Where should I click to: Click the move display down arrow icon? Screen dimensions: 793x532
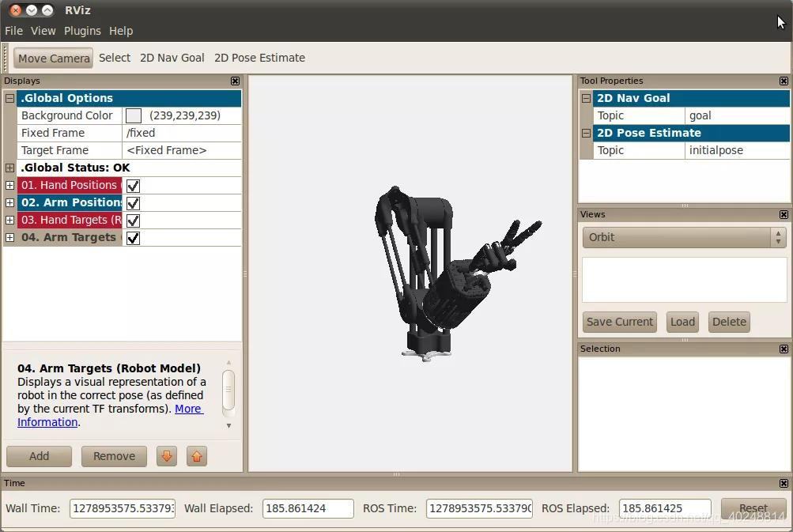click(166, 456)
